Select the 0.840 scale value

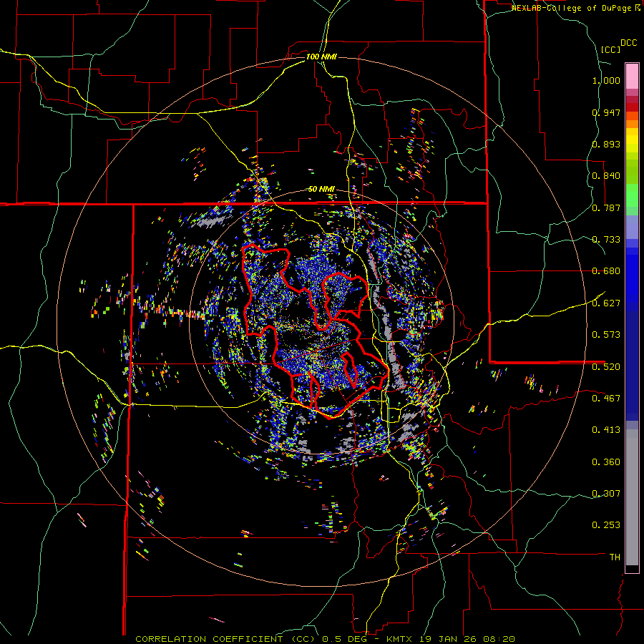(x=606, y=176)
